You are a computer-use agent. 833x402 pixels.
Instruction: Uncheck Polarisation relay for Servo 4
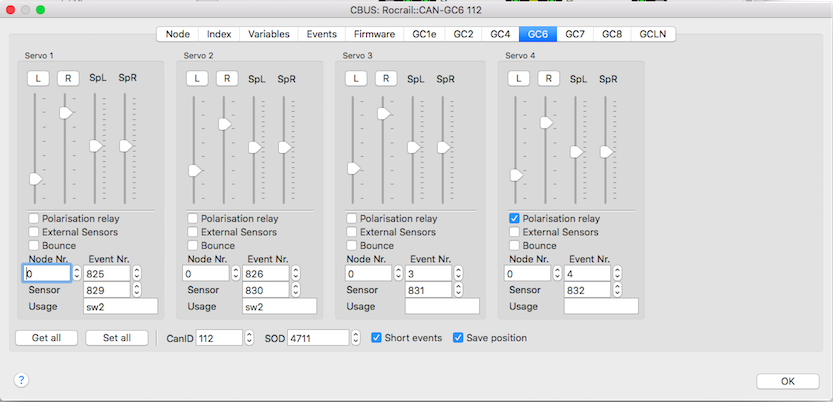(514, 218)
